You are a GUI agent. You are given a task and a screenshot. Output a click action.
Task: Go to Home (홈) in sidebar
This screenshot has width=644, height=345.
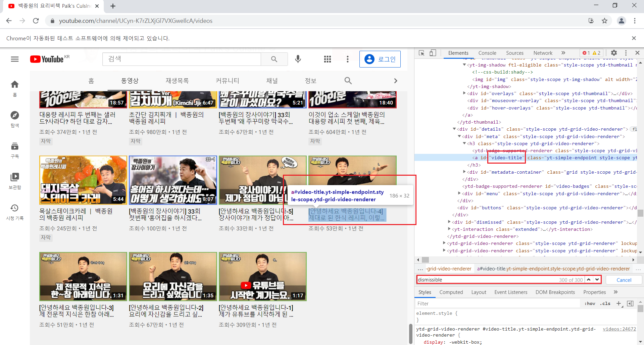pos(15,88)
